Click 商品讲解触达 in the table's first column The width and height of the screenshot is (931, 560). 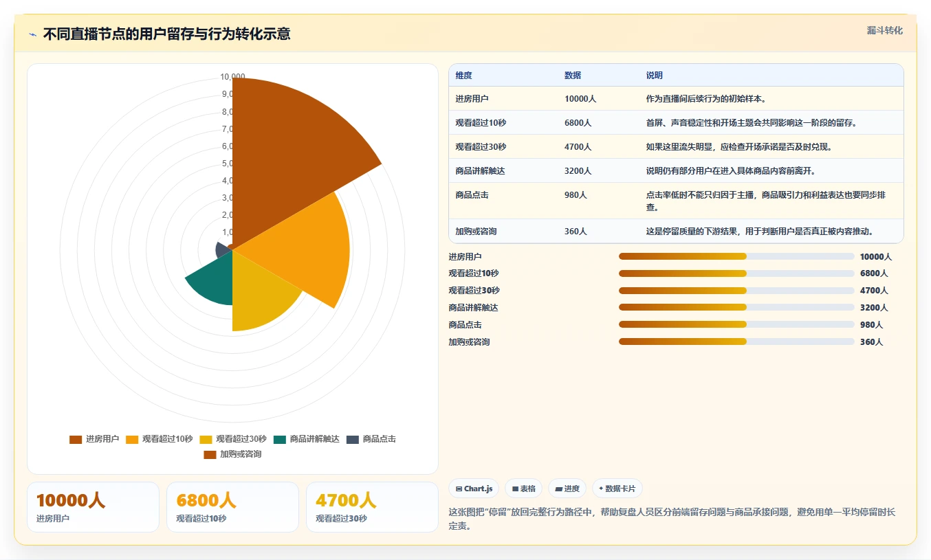480,171
